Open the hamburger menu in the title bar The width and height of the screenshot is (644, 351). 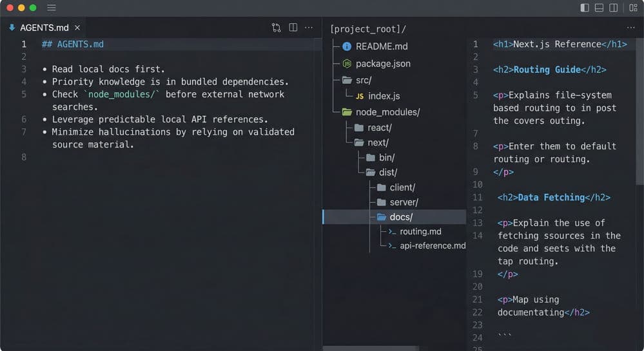point(52,8)
